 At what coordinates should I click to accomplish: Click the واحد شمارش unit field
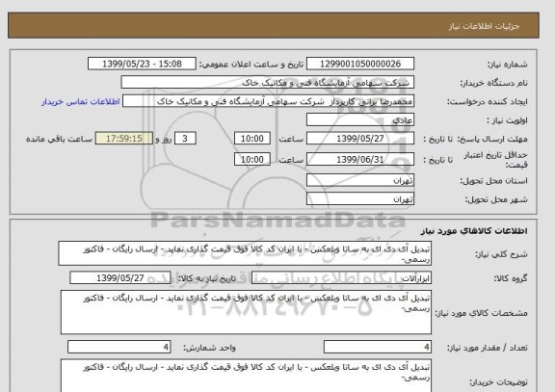pyautogui.click(x=119, y=347)
